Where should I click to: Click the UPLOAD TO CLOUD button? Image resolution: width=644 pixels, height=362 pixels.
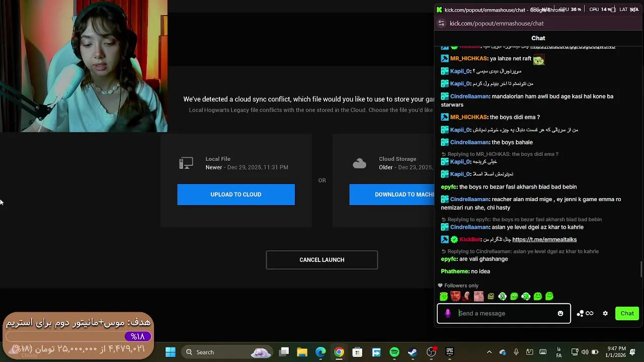[x=236, y=195]
